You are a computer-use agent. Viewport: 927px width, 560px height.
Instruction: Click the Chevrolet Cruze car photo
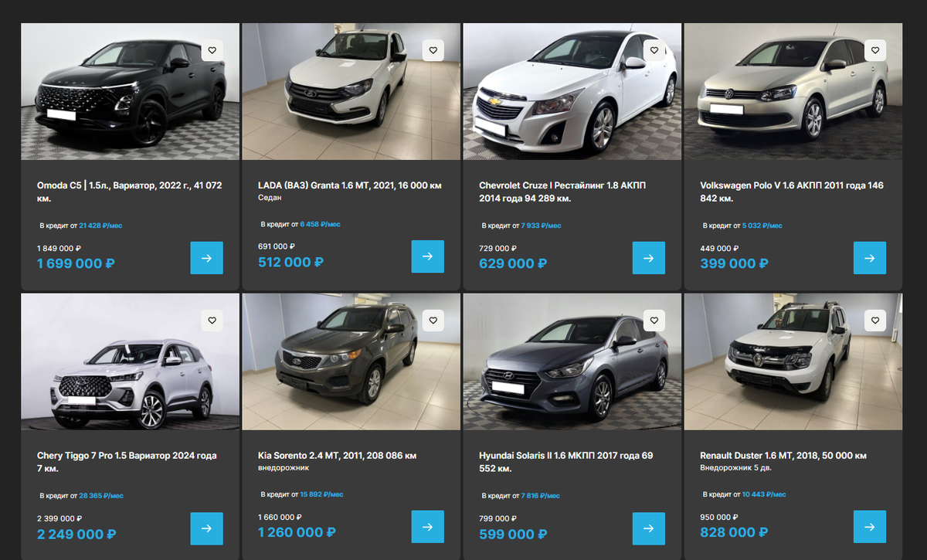coord(572,91)
